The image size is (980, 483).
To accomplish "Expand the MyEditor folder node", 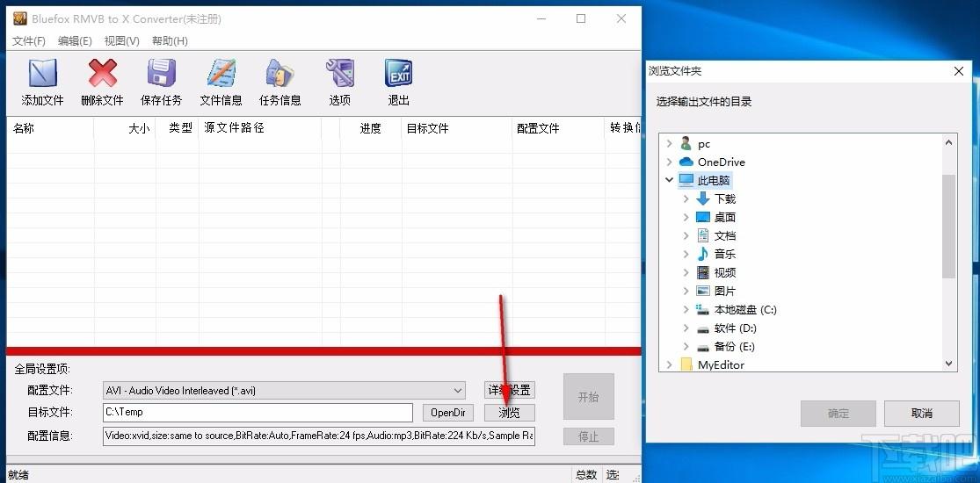I will click(670, 365).
